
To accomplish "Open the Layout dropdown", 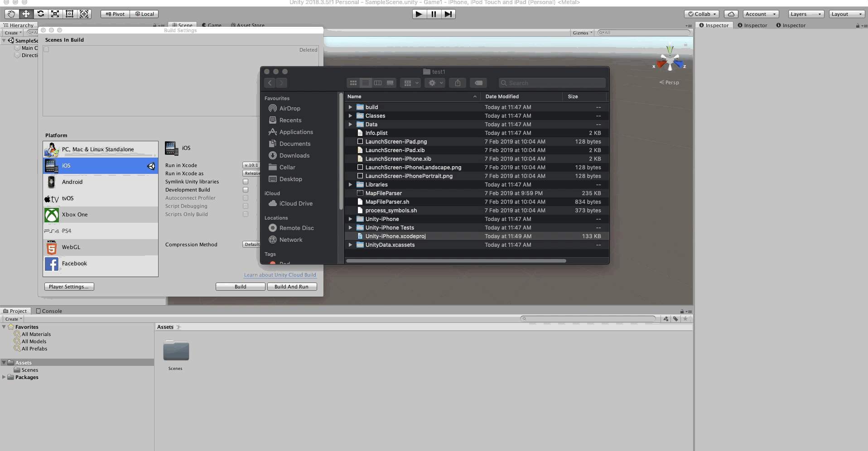I will [x=847, y=14].
